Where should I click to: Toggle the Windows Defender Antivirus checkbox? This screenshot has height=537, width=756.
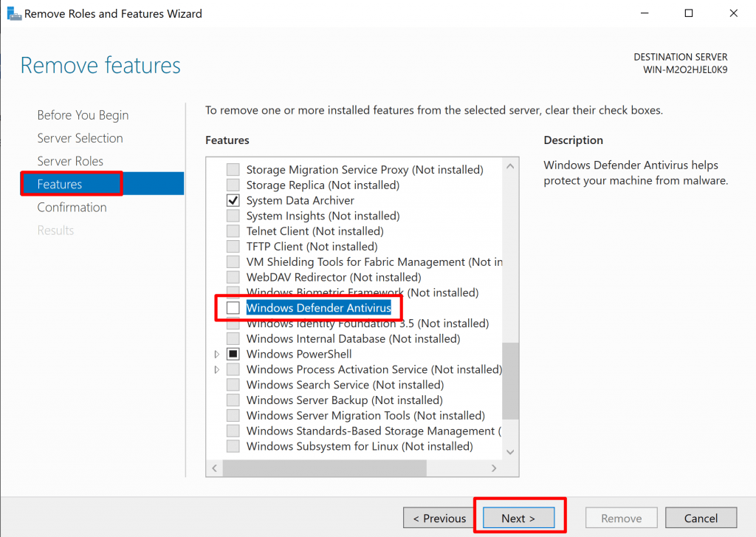(x=233, y=308)
